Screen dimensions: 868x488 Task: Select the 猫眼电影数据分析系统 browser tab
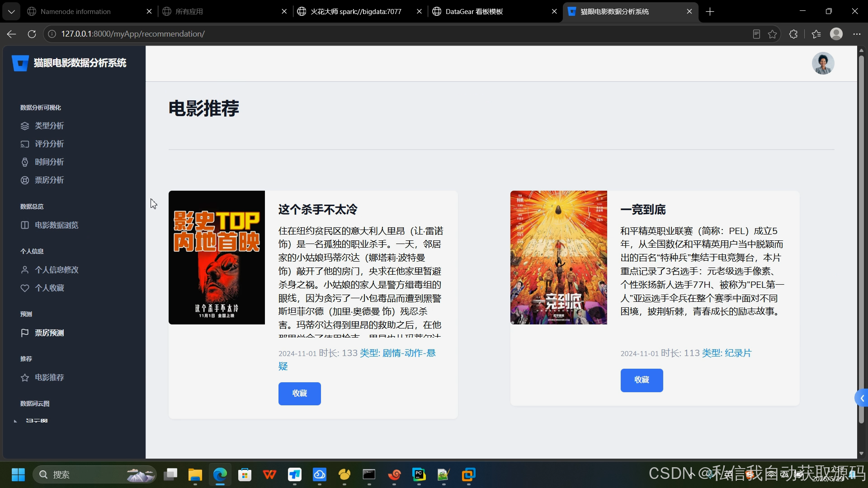[630, 12]
